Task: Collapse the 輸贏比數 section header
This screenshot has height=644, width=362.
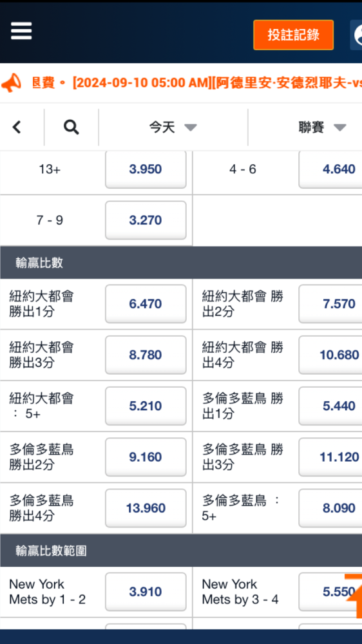Action: [181, 263]
